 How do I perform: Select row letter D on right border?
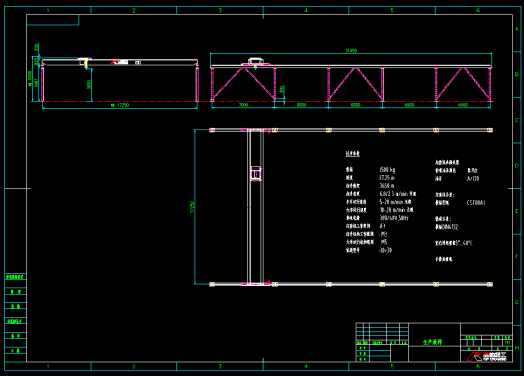click(x=517, y=165)
